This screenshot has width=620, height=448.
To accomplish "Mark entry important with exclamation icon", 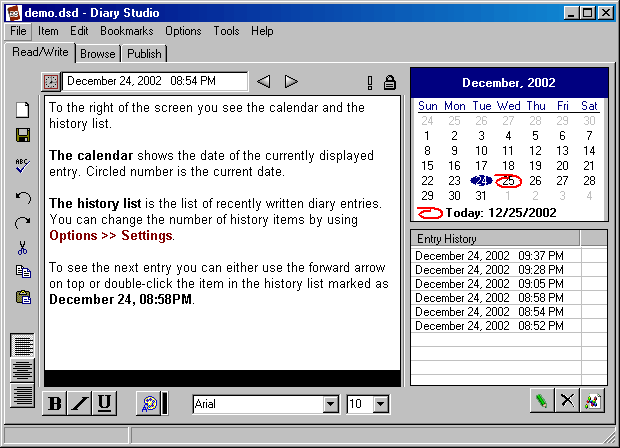I will pos(370,82).
